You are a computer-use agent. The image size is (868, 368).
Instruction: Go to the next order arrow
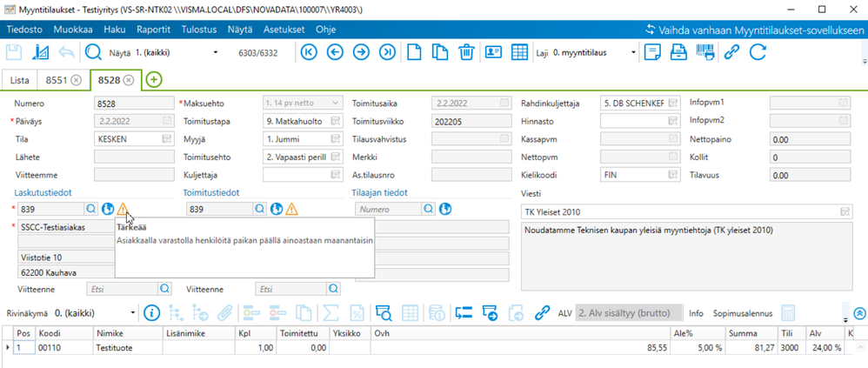pos(361,52)
